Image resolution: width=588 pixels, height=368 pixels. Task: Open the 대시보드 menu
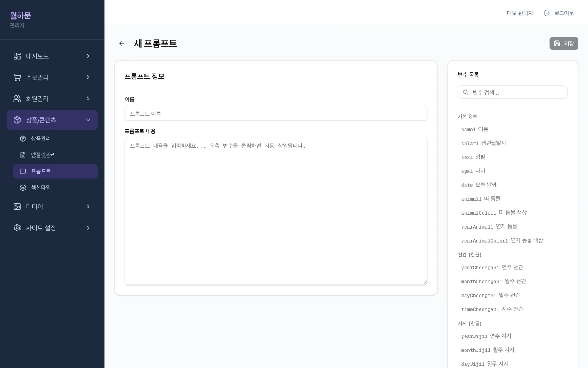[52, 56]
